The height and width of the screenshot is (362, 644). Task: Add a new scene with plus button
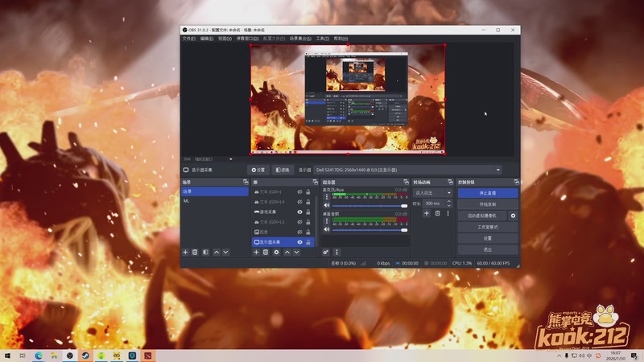(x=185, y=252)
